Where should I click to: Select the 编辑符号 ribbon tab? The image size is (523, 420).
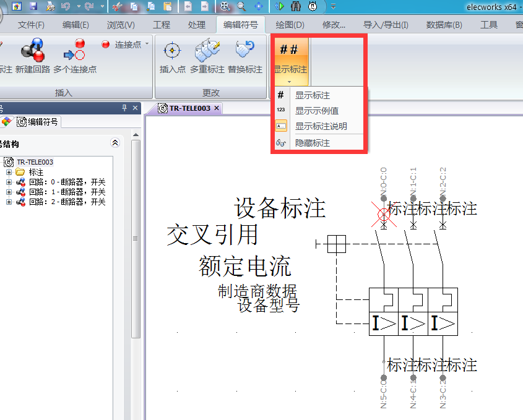(241, 25)
